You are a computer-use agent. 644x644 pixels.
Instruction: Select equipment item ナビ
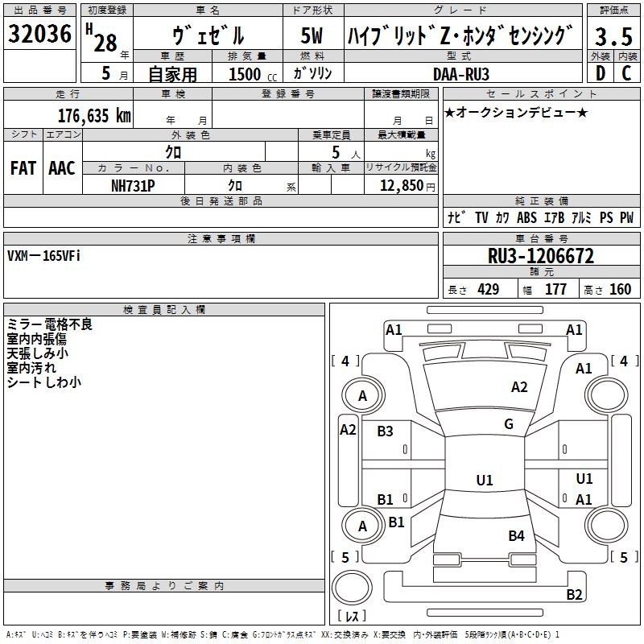tap(456, 217)
